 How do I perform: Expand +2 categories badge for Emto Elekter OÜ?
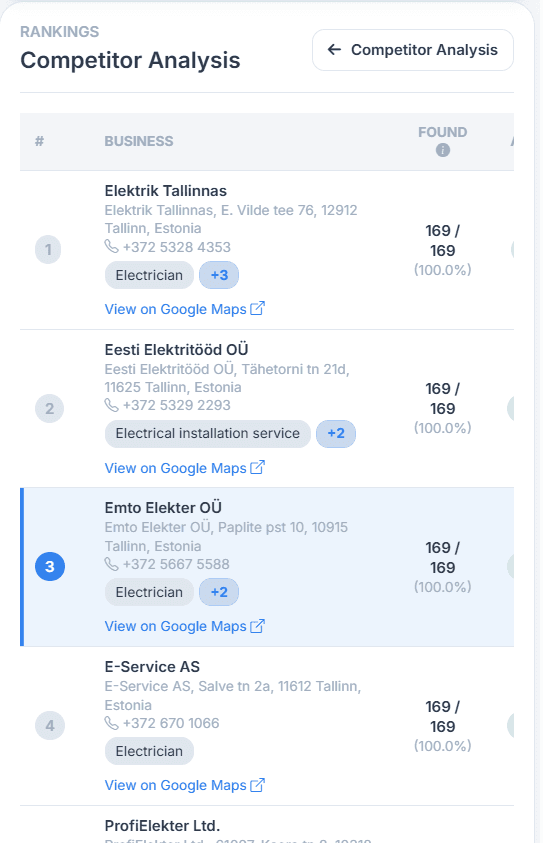(219, 592)
